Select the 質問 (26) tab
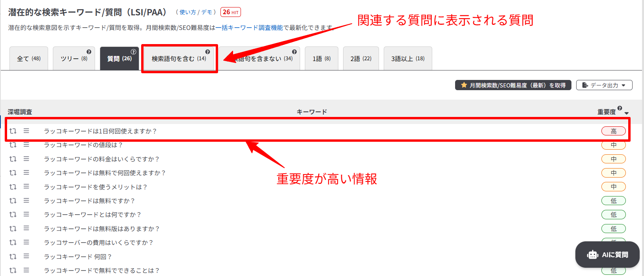Image resolution: width=644 pixels, height=276 pixels. point(119,59)
